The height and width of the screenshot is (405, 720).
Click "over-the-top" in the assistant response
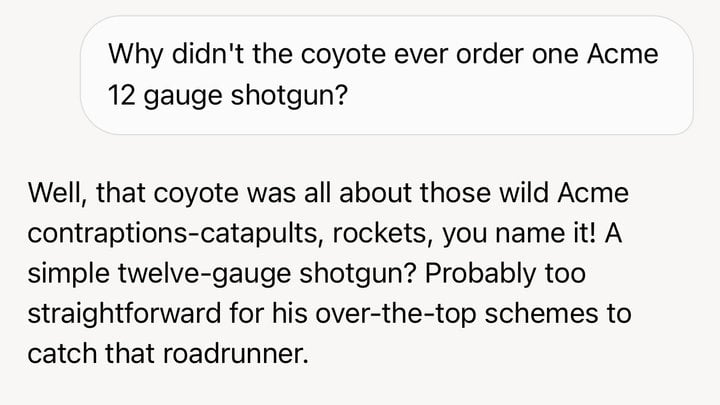pyautogui.click(x=396, y=314)
